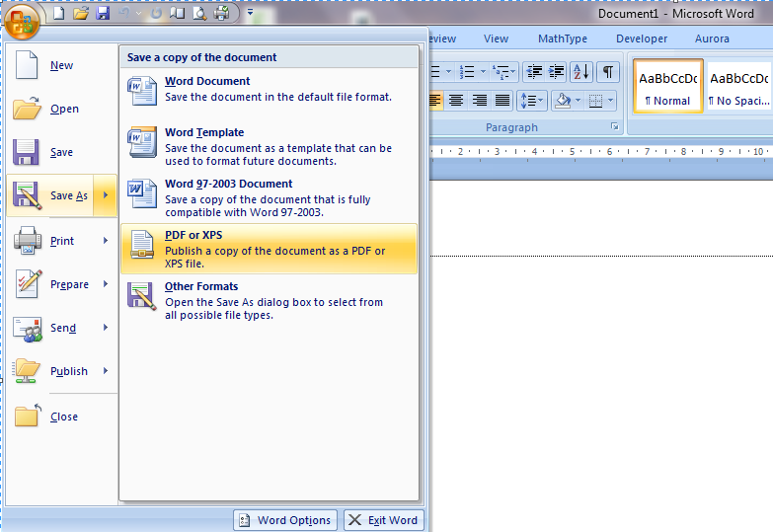Click the Print Preview magnifier icon
Image resolution: width=773 pixels, height=532 pixels.
[199, 13]
